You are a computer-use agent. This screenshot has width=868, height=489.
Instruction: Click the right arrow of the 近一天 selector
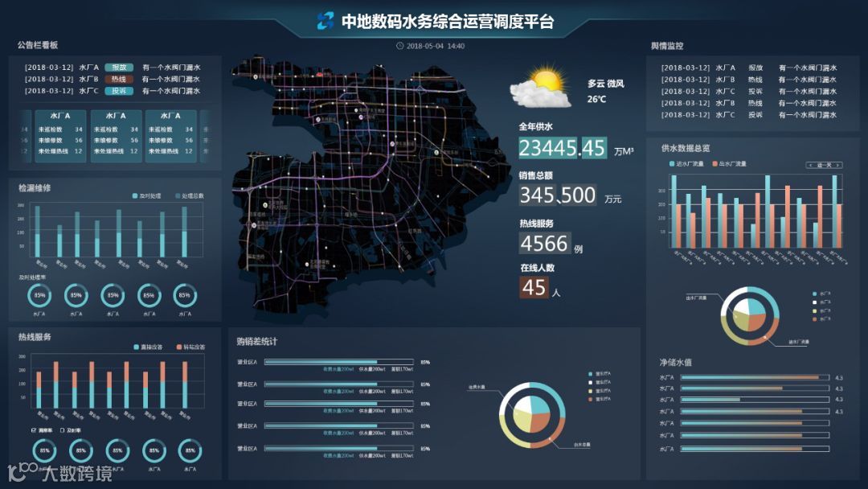point(838,165)
